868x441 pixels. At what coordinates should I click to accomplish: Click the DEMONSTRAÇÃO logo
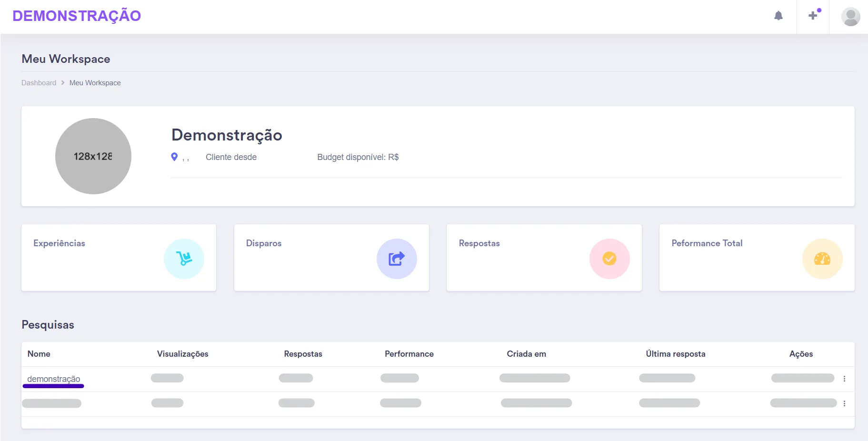(x=77, y=16)
